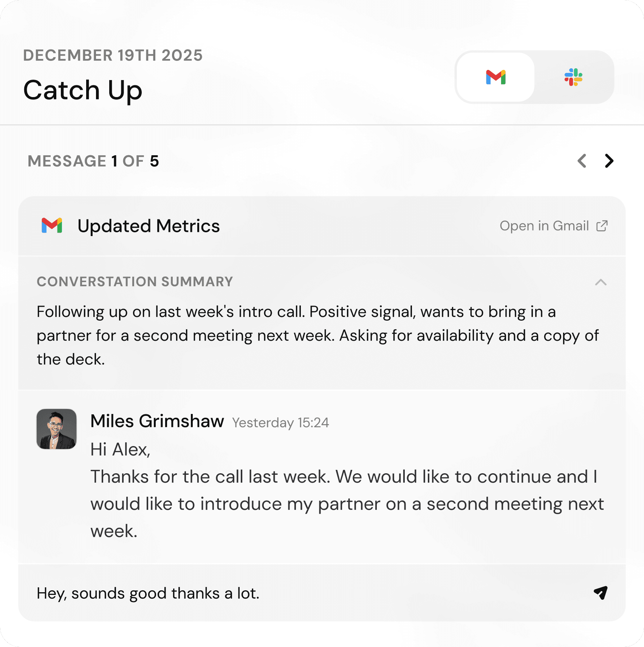Click the Conversation Summary section header
Image resolution: width=644 pixels, height=647 pixels.
point(135,282)
